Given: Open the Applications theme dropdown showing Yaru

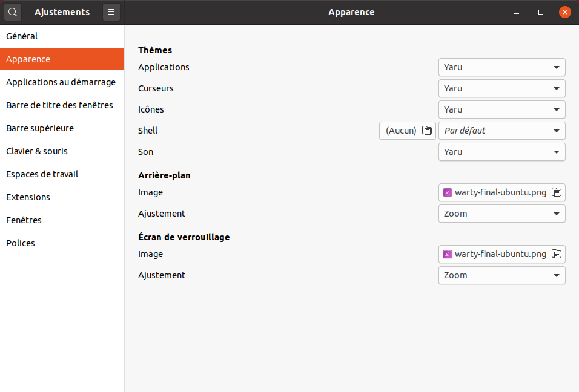Looking at the screenshot, I should point(501,67).
